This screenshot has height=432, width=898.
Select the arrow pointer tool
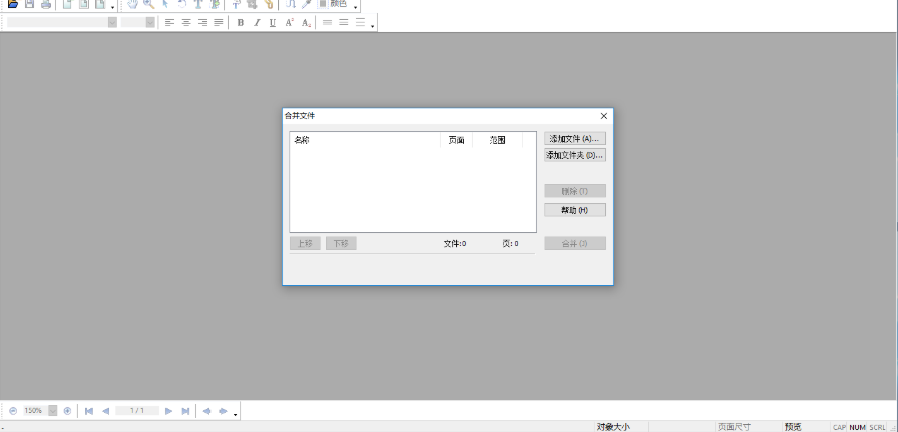pos(166,4)
